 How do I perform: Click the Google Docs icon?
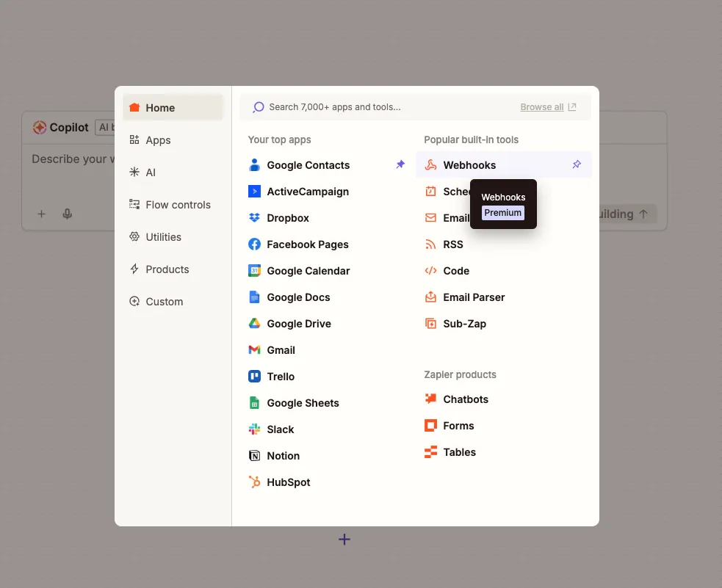pos(254,297)
